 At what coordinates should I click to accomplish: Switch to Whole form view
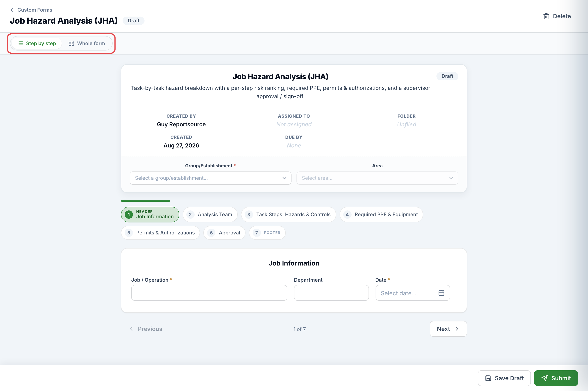[87, 43]
